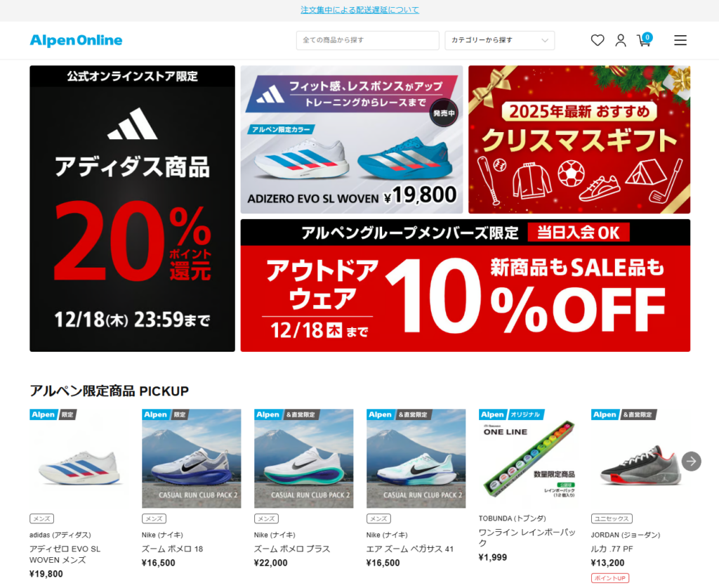Open the user account icon
Viewport: 719px width, 588px height.
pyautogui.click(x=621, y=40)
